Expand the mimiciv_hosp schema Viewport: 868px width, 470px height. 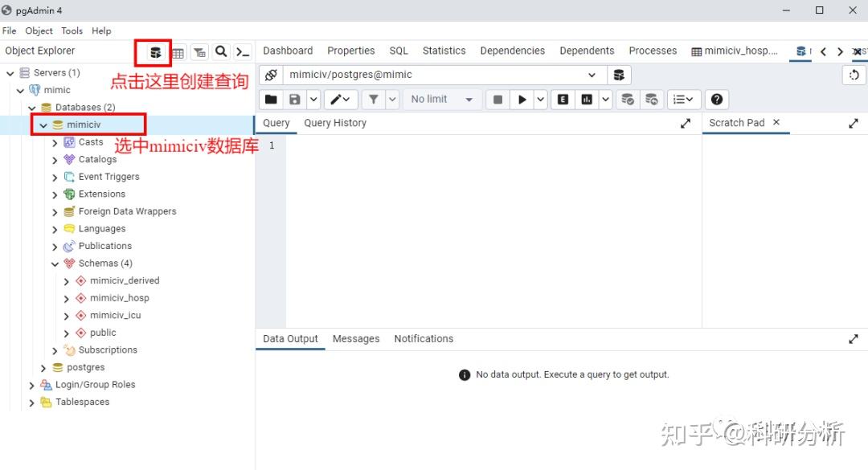(67, 299)
